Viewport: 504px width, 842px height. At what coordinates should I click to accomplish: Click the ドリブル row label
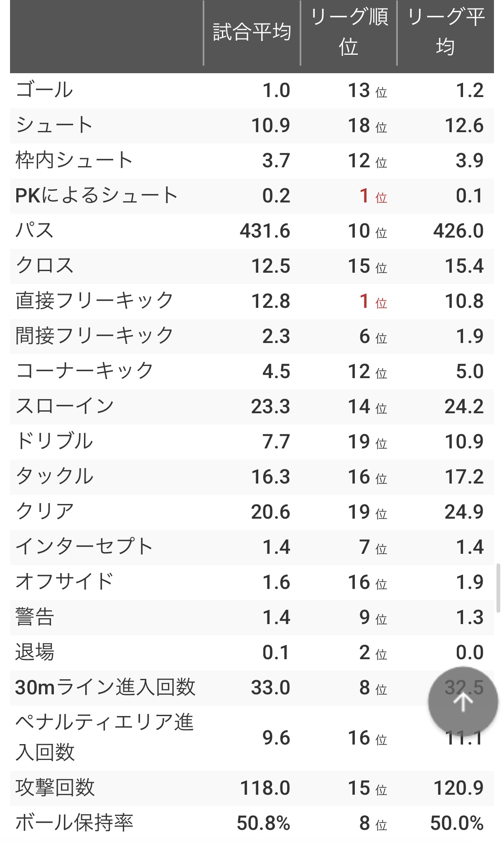tap(54, 442)
